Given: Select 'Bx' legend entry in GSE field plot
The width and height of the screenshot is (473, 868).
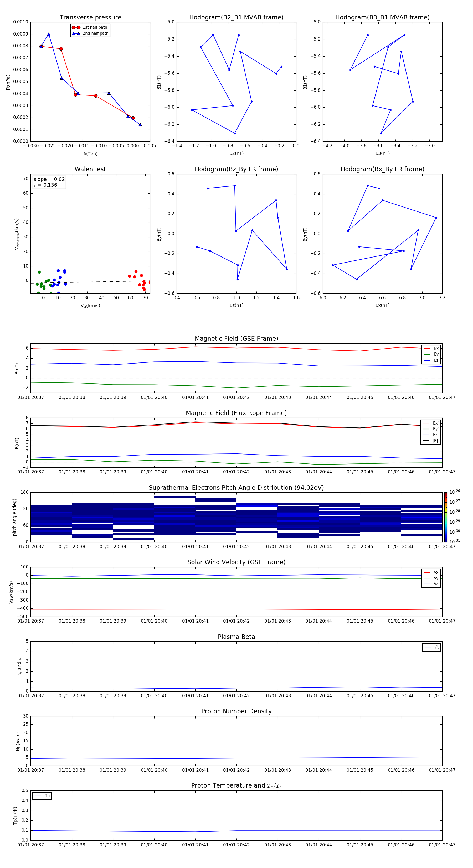Looking at the screenshot, I should (x=431, y=349).
